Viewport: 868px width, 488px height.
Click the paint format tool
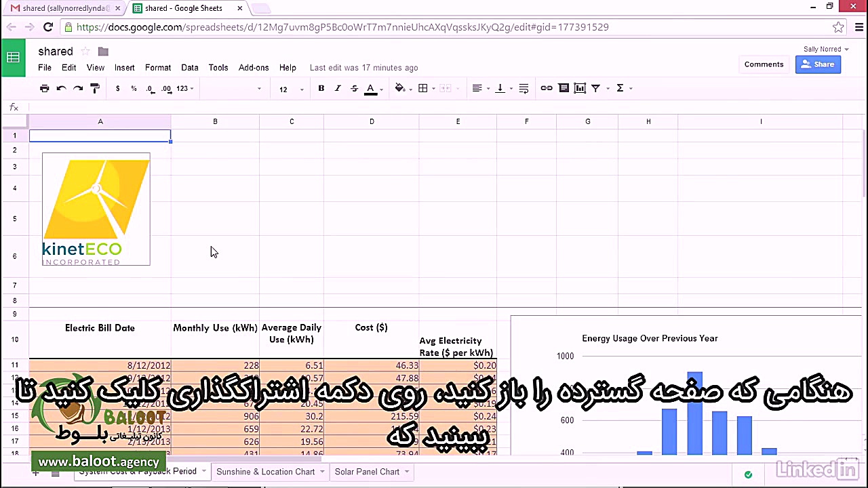(95, 88)
